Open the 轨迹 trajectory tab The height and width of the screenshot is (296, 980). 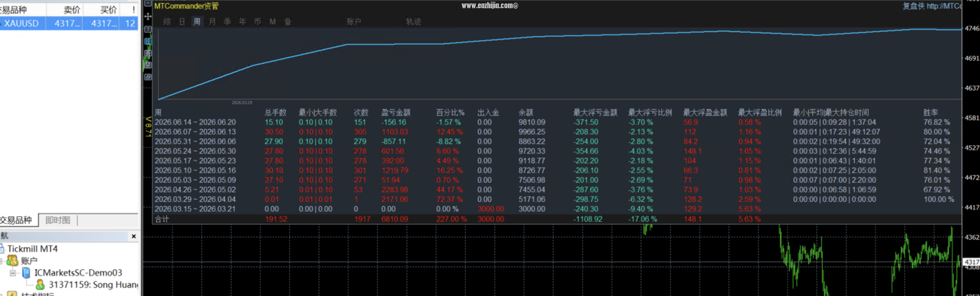point(413,22)
